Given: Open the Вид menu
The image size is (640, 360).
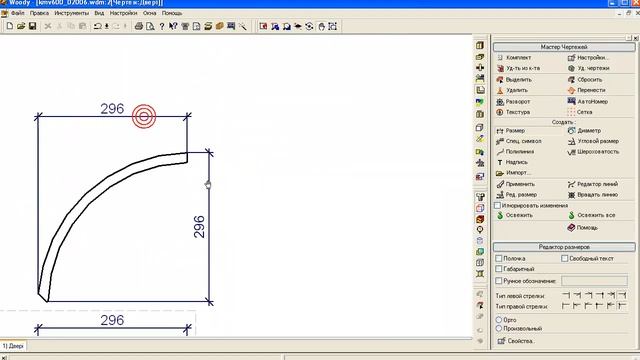Looking at the screenshot, I should pyautogui.click(x=99, y=13).
